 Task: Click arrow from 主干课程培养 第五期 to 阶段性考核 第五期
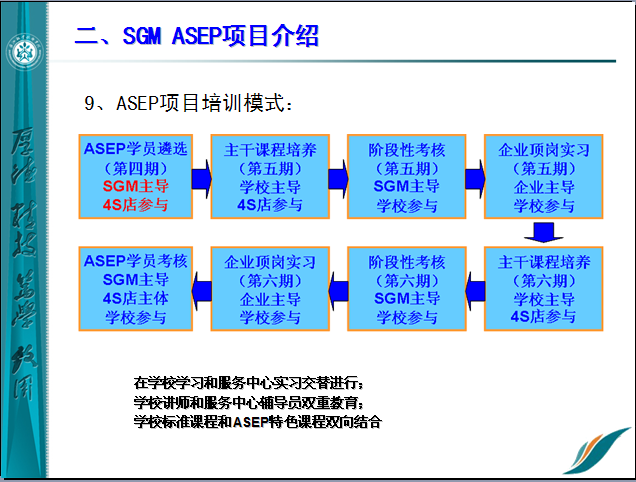click(338, 179)
